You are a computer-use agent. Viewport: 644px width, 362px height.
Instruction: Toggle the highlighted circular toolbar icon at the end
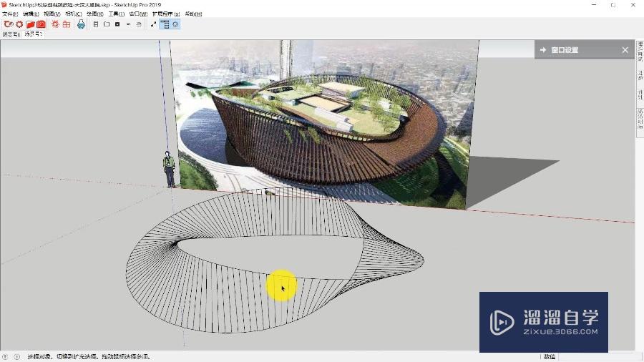point(175,24)
